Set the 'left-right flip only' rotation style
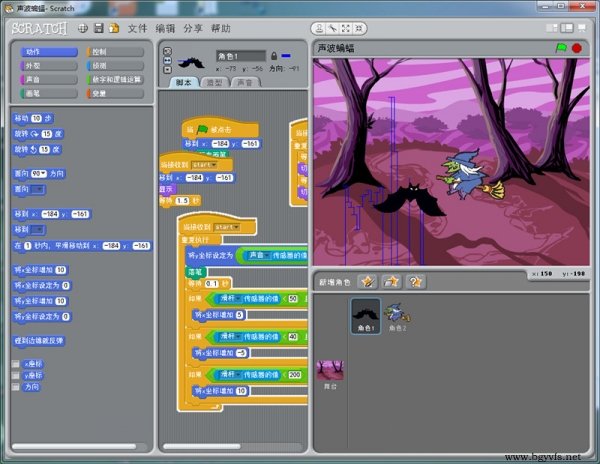The height and width of the screenshot is (464, 600). click(168, 60)
